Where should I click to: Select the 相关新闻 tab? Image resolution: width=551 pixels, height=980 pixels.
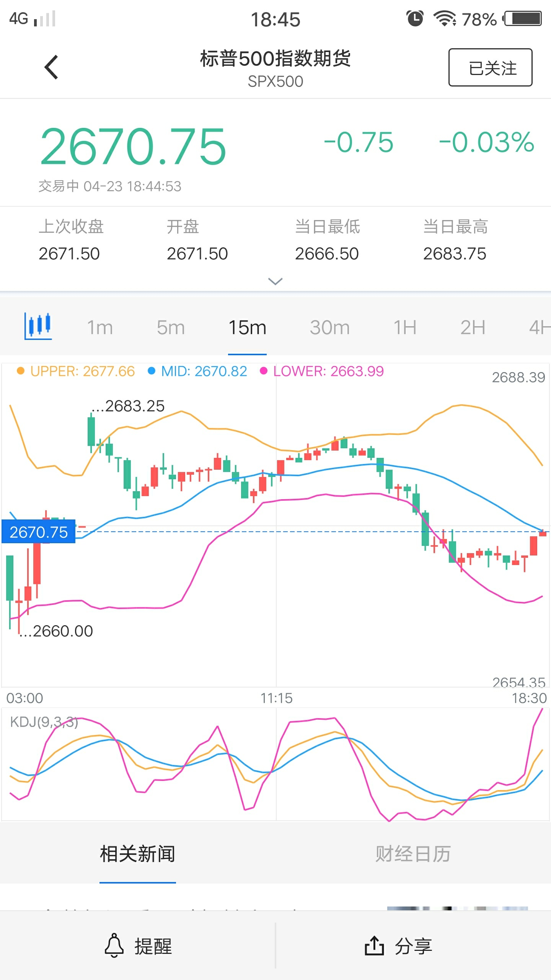tap(137, 854)
